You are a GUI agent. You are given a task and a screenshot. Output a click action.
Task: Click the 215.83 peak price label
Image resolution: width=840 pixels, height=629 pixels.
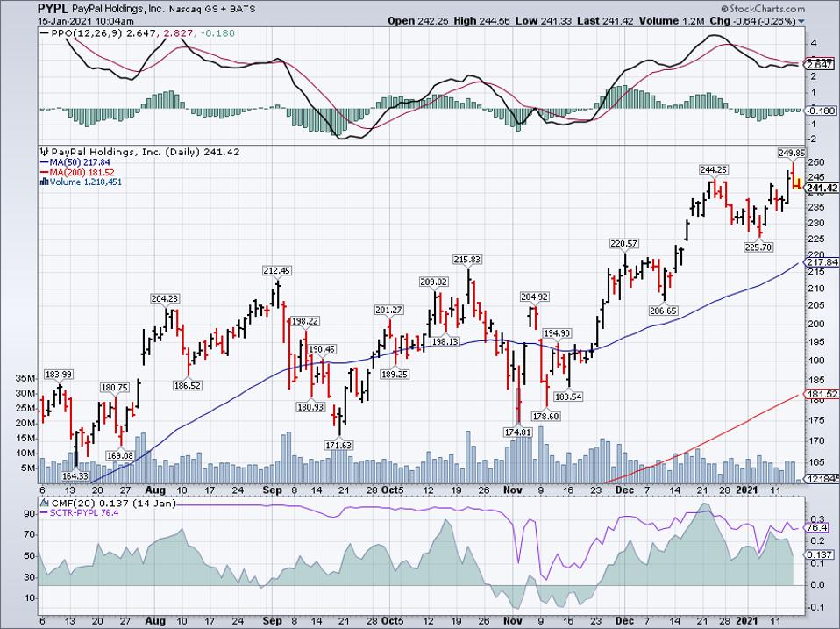(x=467, y=260)
